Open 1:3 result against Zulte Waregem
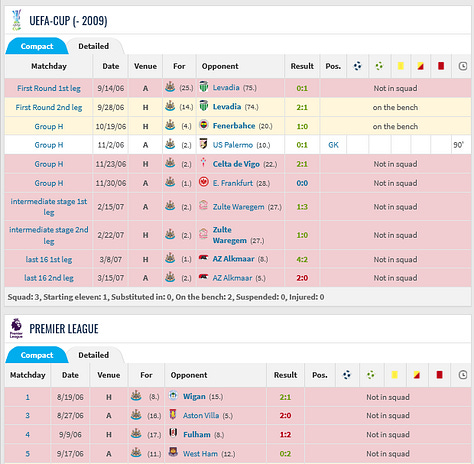This screenshot has width=474, height=464. tap(302, 207)
